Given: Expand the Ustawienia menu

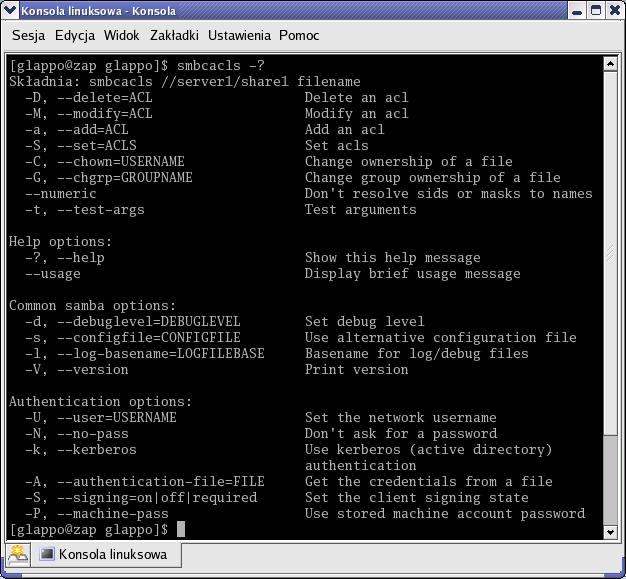Looking at the screenshot, I should click(x=240, y=35).
